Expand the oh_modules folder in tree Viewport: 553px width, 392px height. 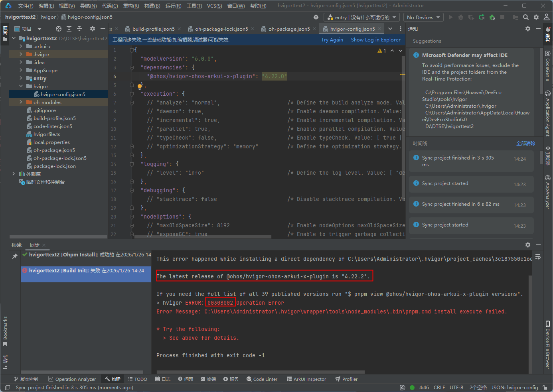pos(21,102)
